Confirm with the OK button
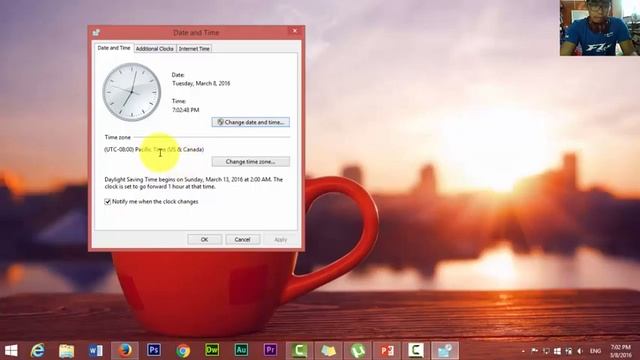The width and height of the screenshot is (640, 360). pyautogui.click(x=204, y=240)
